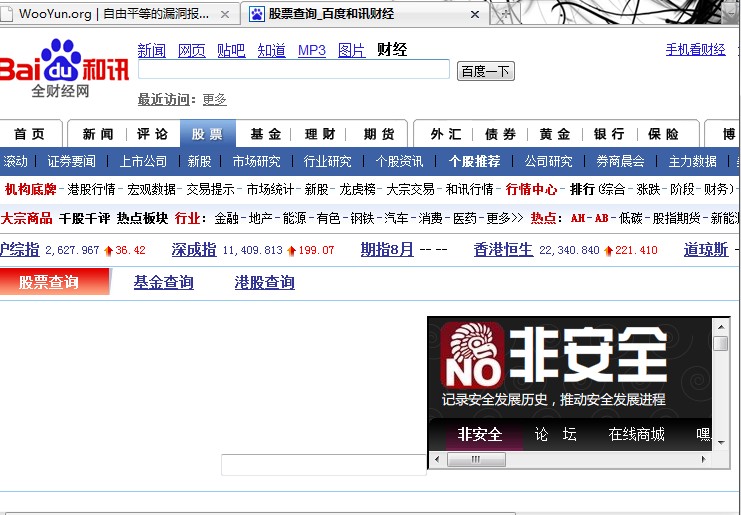Screen dimensions: 741x515
Task: Click the embedded frame scroll right arrow
Action: pos(704,459)
